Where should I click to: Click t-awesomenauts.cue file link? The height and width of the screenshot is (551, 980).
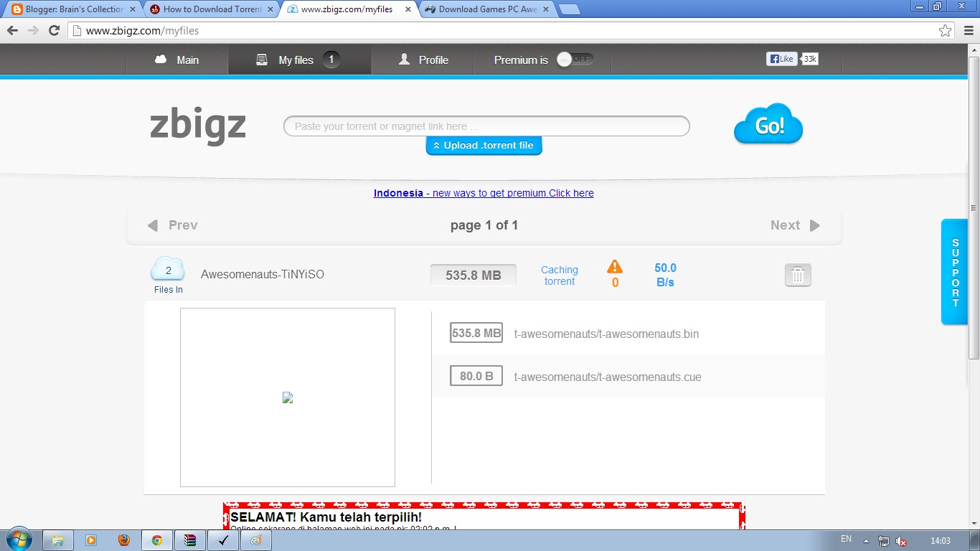click(608, 377)
